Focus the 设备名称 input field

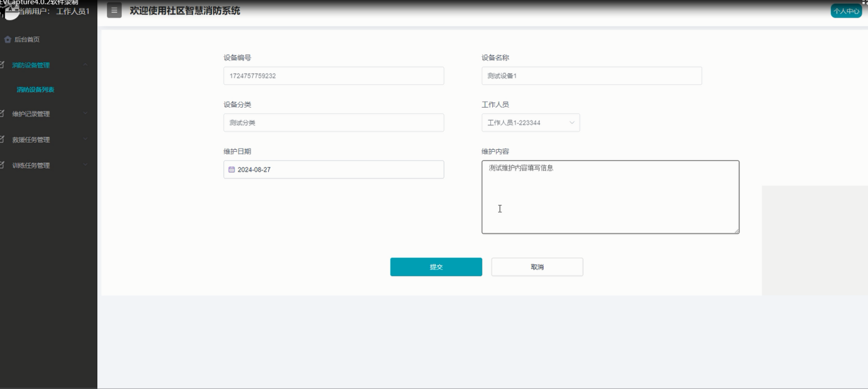[x=591, y=76]
